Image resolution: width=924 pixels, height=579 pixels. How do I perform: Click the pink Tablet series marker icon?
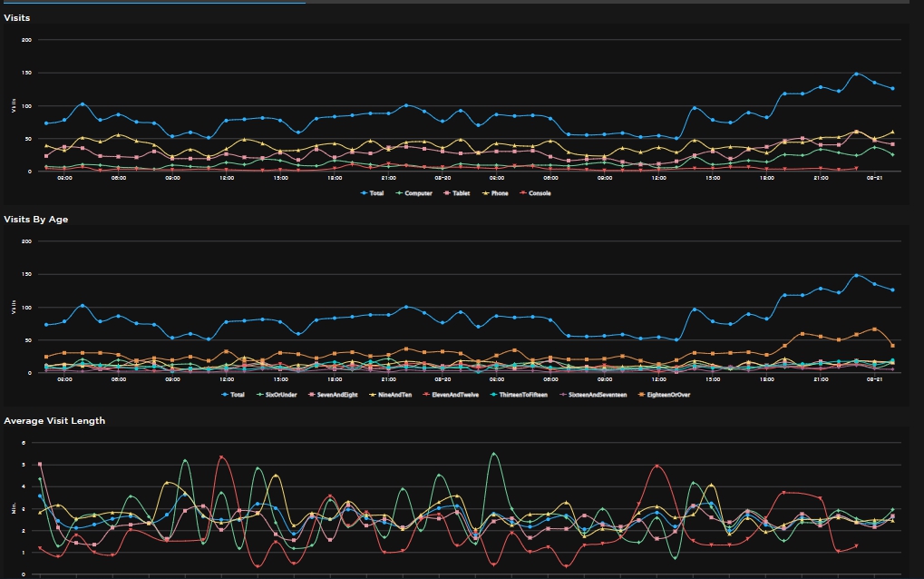coord(447,193)
